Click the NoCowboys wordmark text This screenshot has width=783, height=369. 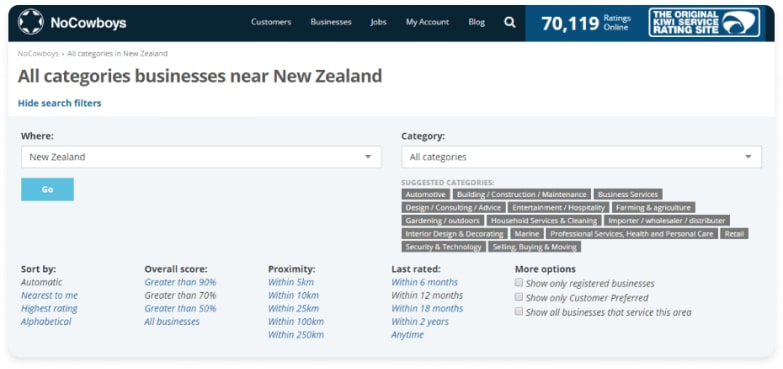coord(88,23)
